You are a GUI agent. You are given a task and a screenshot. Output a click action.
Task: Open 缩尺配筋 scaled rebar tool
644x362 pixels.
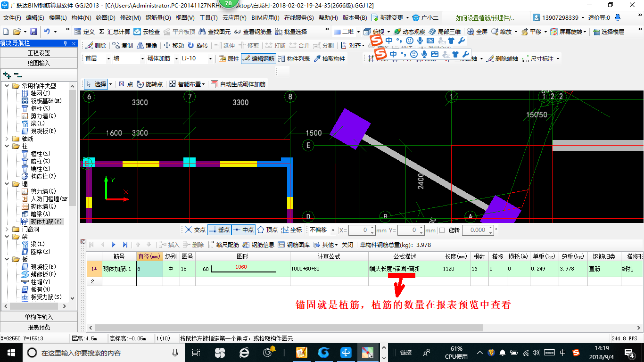[223, 245]
